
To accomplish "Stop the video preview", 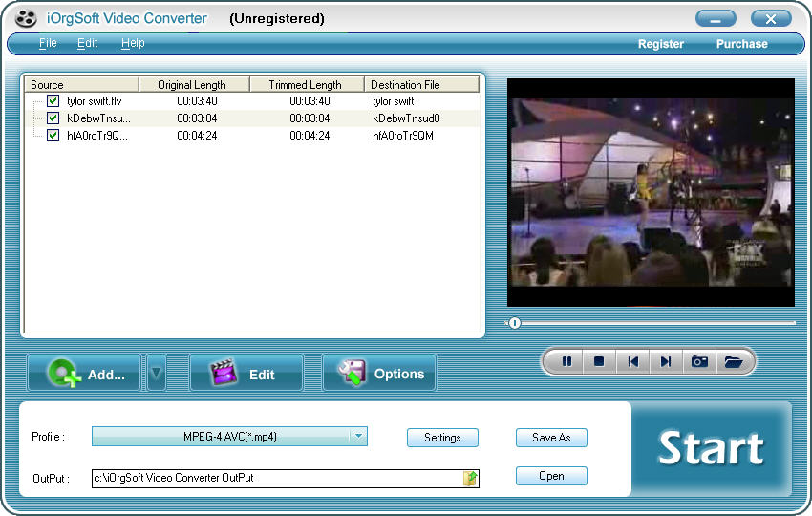I will pos(599,361).
